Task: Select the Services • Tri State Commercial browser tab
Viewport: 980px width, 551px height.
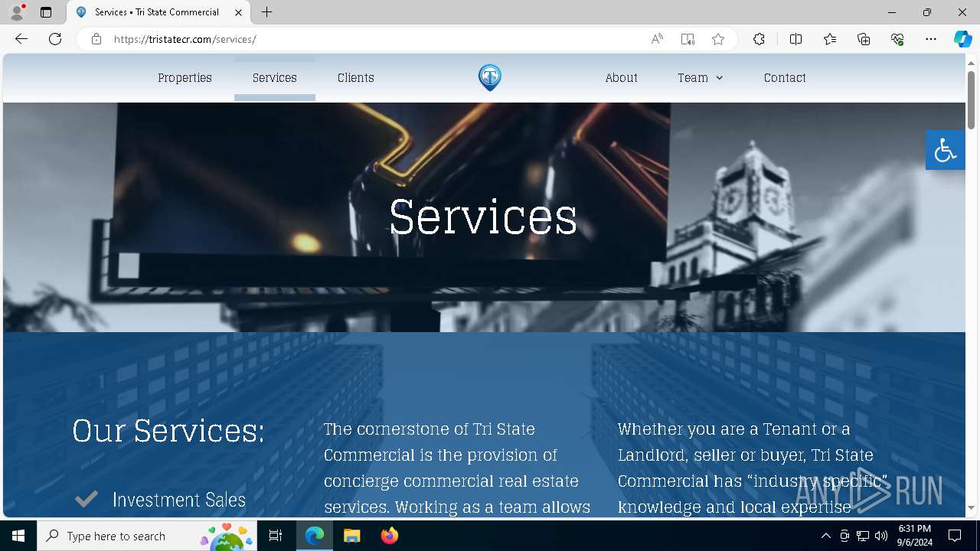Action: [x=158, y=12]
